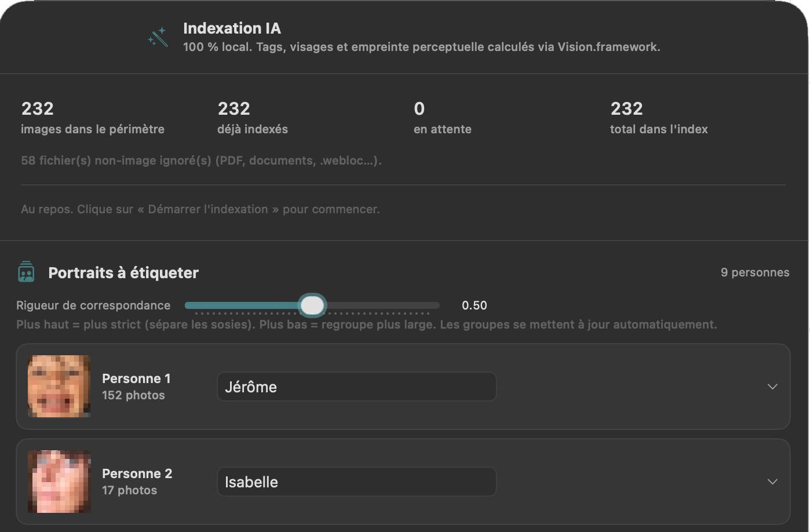Click the 0.50 slider value
The height and width of the screenshot is (532, 810).
[x=475, y=305]
